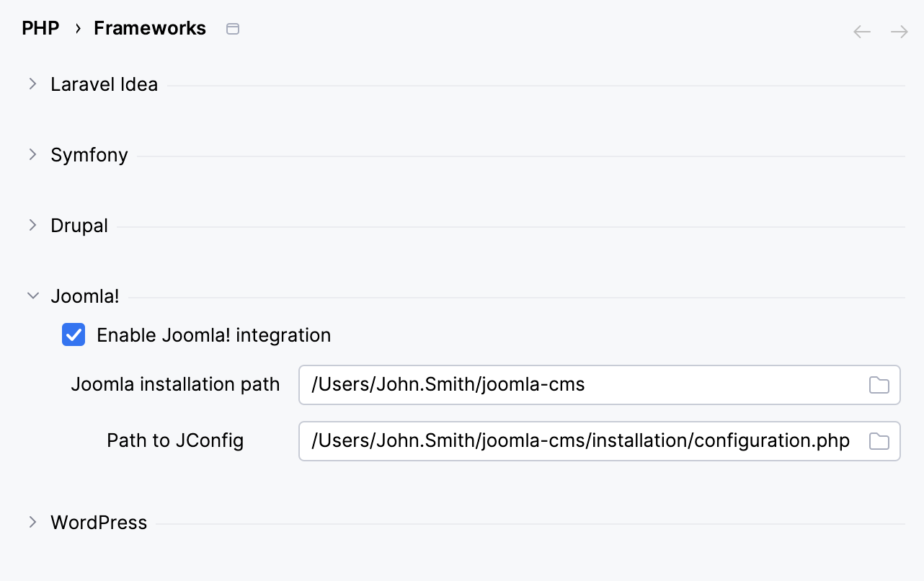Click the Frameworks breadcrumb title
Image resolution: width=924 pixels, height=581 pixels.
coord(149,27)
